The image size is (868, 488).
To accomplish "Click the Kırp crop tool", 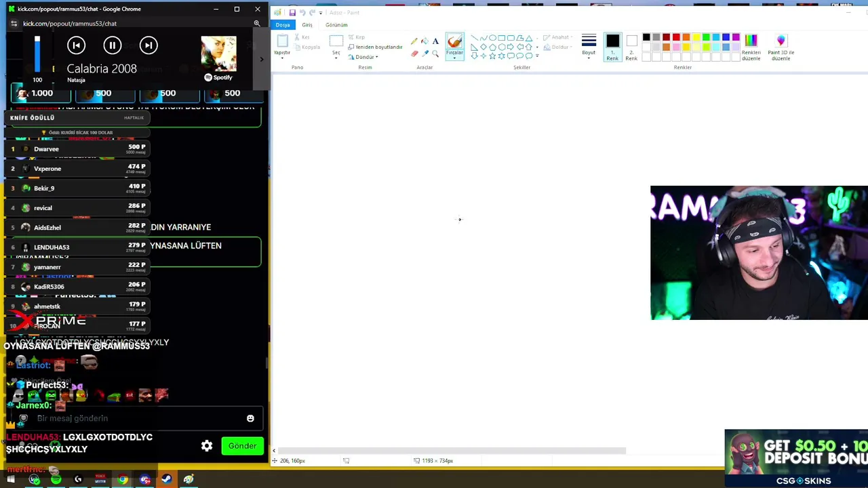I will [x=356, y=37].
